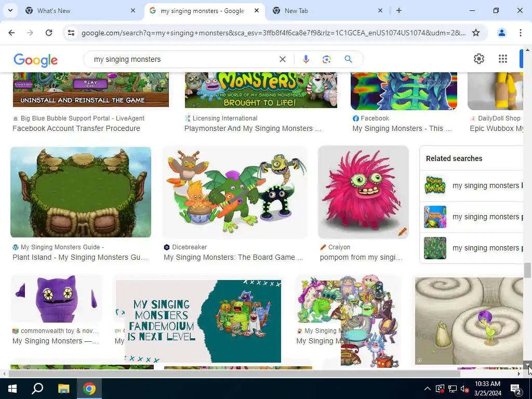Open Facebook Account Transfer Procedure link

tap(76, 128)
